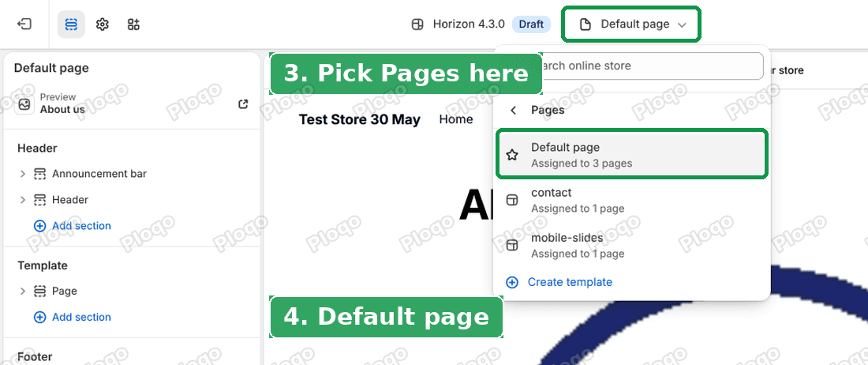Viewport: 868px width, 365px height.
Task: Click the plus icon beside Create template
Action: 513,283
